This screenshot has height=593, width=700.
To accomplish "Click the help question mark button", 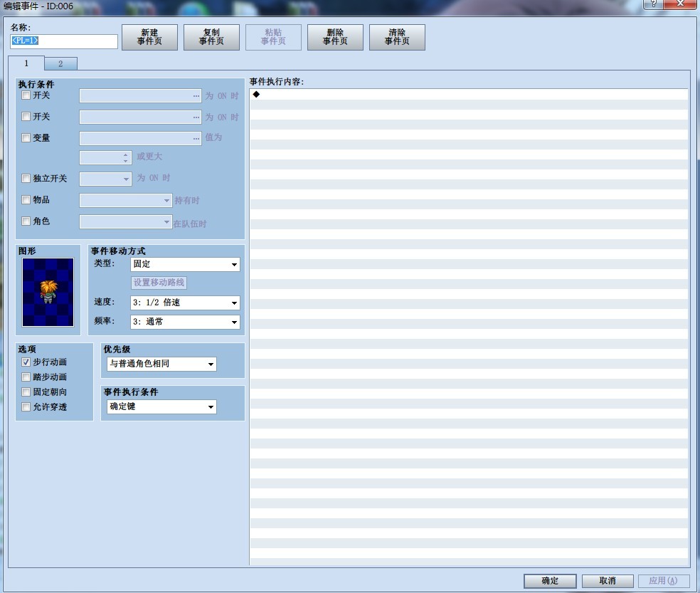I will click(653, 4).
